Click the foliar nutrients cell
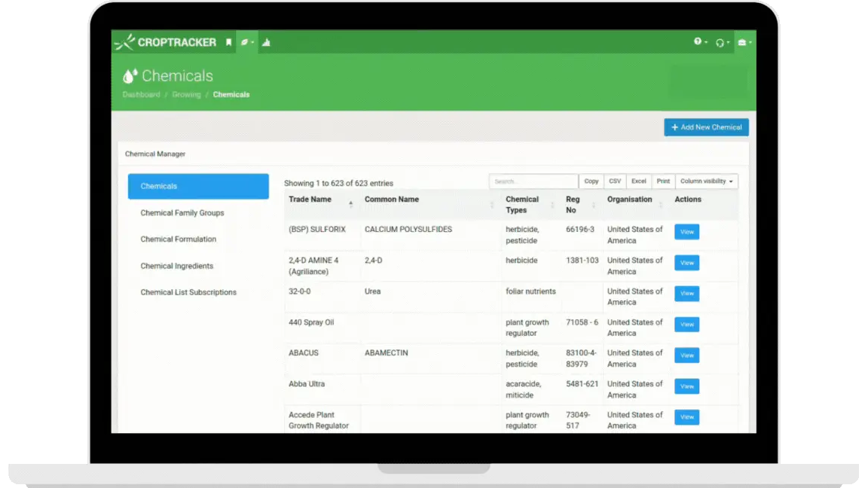This screenshot has width=868, height=488. [530, 291]
